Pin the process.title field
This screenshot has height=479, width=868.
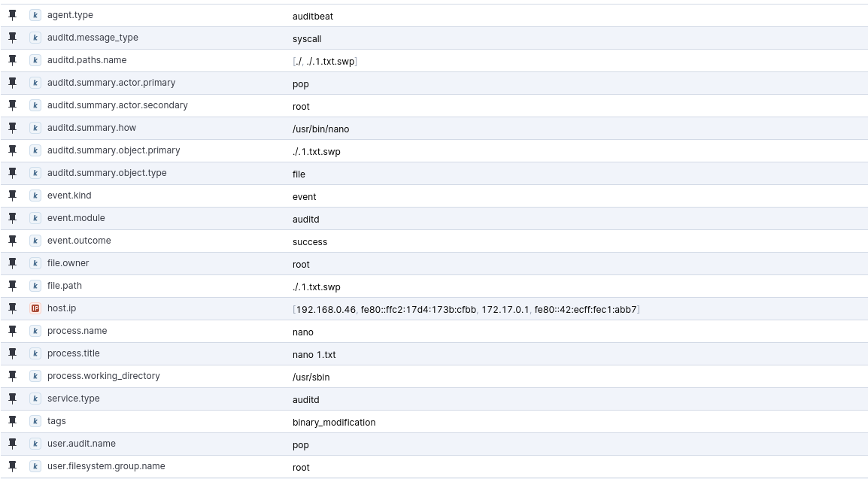12,353
